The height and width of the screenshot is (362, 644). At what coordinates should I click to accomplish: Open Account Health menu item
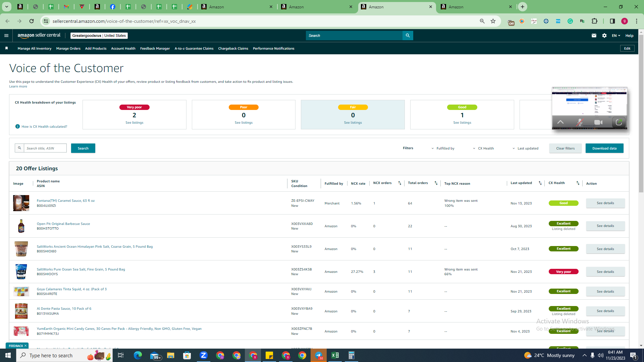pos(123,48)
